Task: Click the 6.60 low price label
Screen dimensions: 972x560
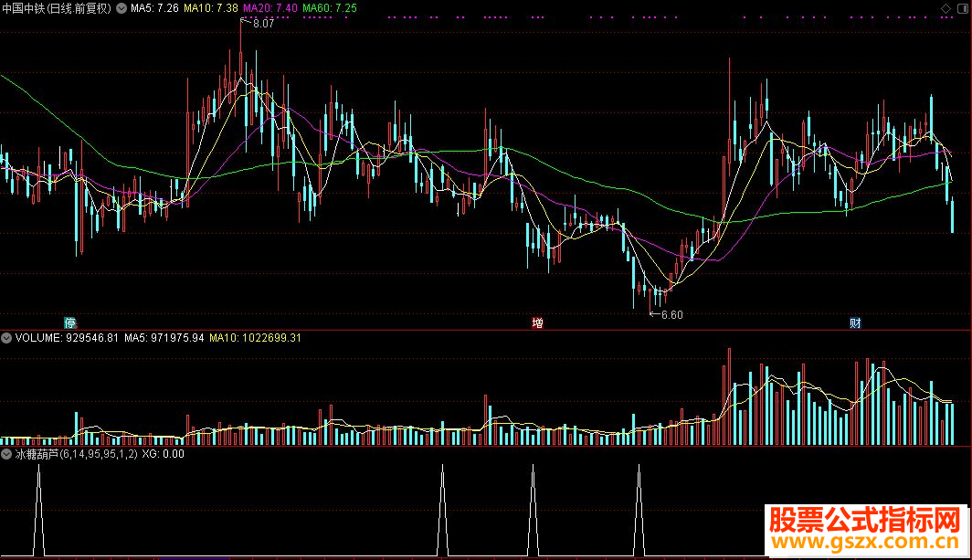Action: [672, 315]
